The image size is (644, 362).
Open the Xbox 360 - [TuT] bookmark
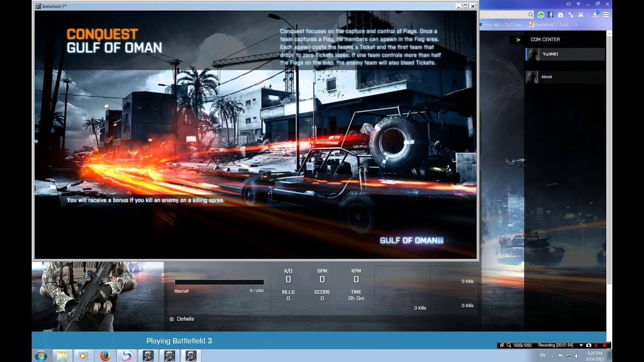click(503, 25)
